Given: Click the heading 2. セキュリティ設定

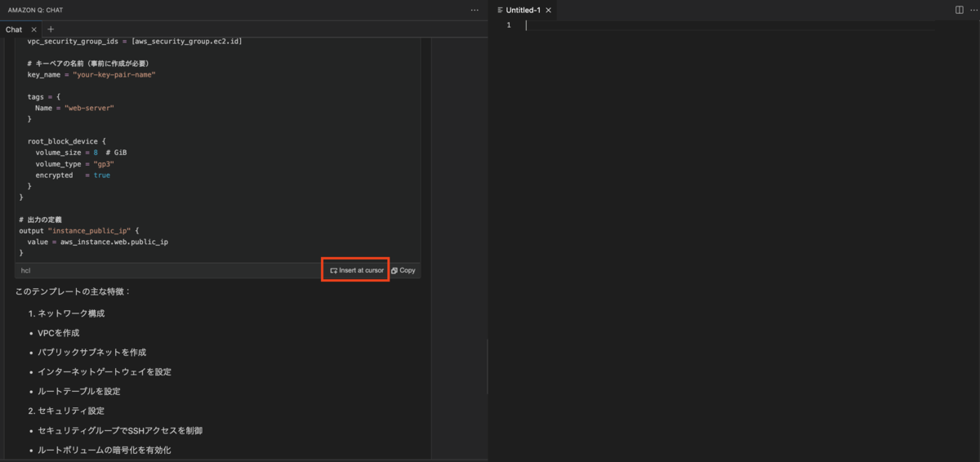Looking at the screenshot, I should pos(66,411).
